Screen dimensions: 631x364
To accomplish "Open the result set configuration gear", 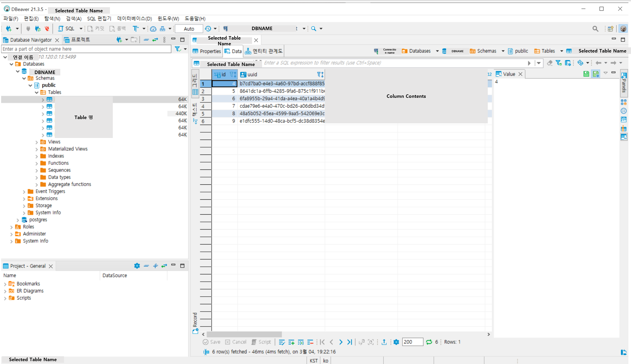I will pyautogui.click(x=396, y=342).
